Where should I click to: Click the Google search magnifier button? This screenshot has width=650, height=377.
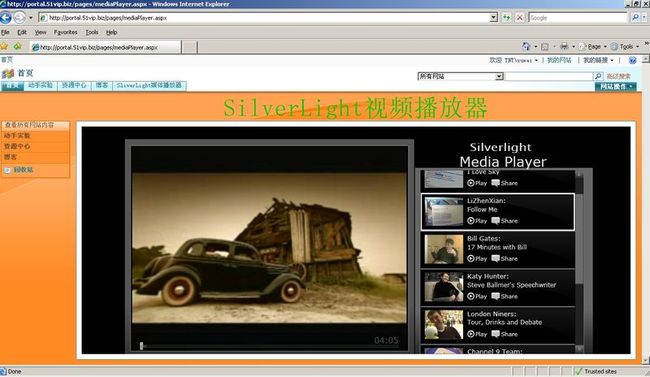pos(635,18)
